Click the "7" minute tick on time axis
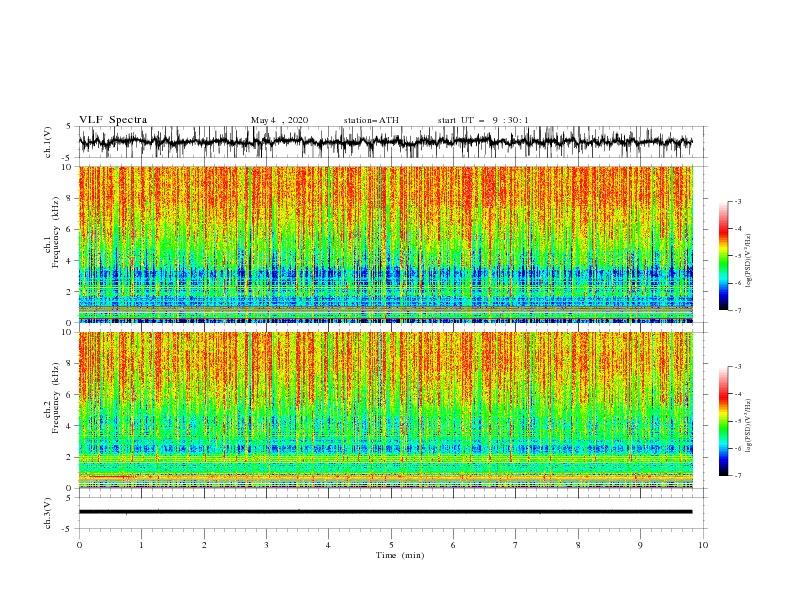This screenshot has width=792, height=612. (516, 545)
